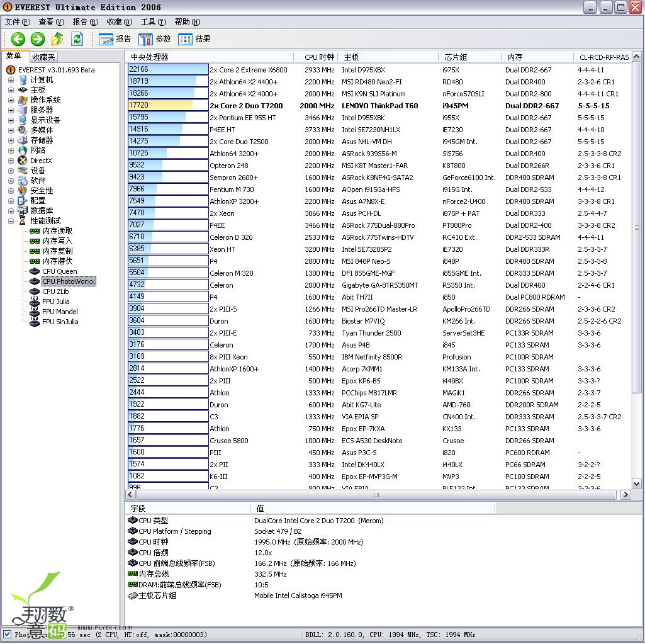Image resolution: width=645 pixels, height=644 pixels.
Task: Click the CPU 时钟 column header
Action: pyautogui.click(x=315, y=57)
